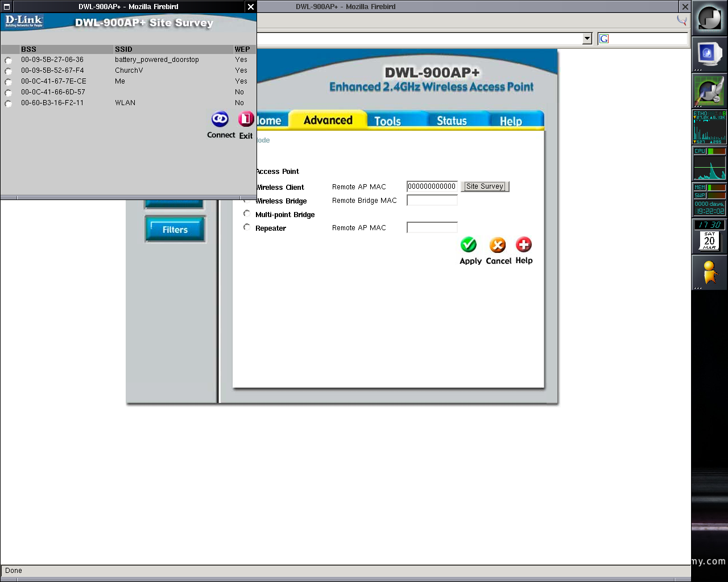This screenshot has width=728, height=582.
Task: Open the satellite dish applet in dock
Action: pos(709,91)
